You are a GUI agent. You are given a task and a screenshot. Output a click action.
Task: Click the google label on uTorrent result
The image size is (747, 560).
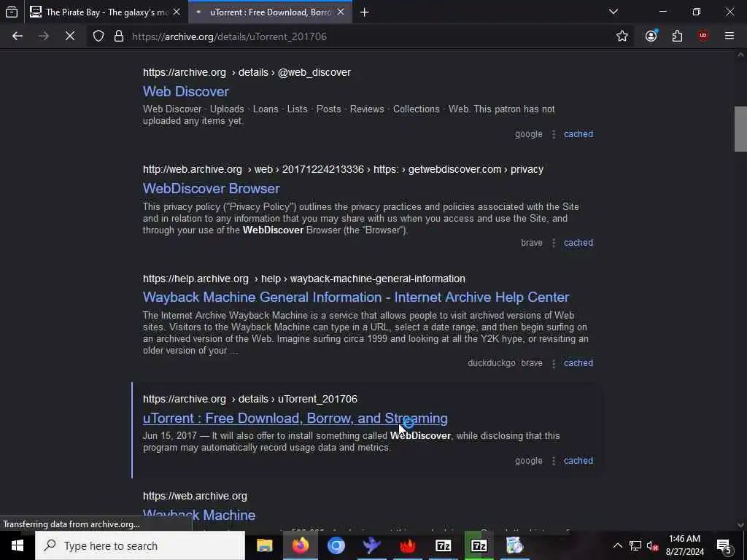pyautogui.click(x=528, y=461)
